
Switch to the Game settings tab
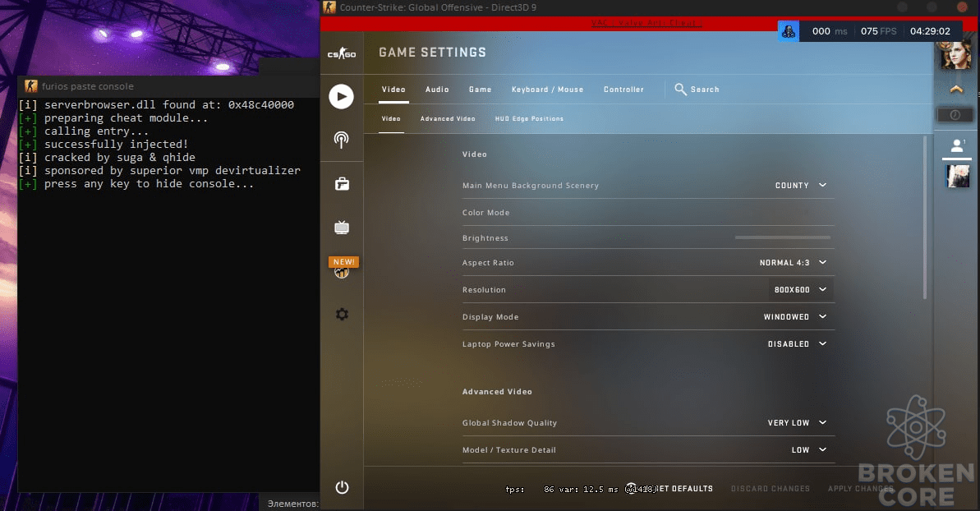(x=480, y=90)
